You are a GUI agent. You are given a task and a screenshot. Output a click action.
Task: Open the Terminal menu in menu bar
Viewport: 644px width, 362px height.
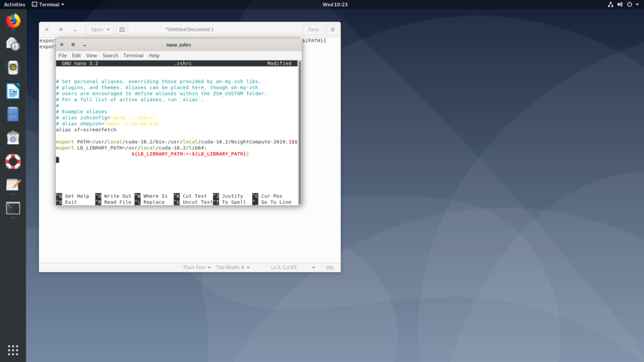(x=133, y=55)
